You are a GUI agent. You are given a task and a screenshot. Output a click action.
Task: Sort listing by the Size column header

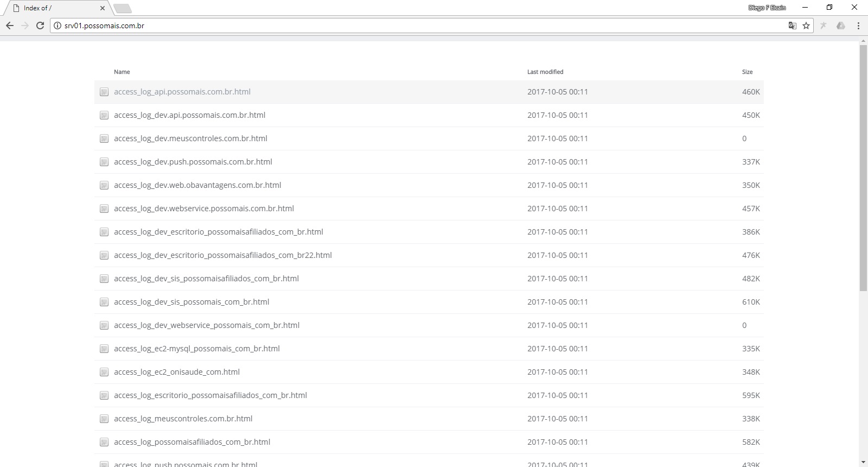point(747,72)
